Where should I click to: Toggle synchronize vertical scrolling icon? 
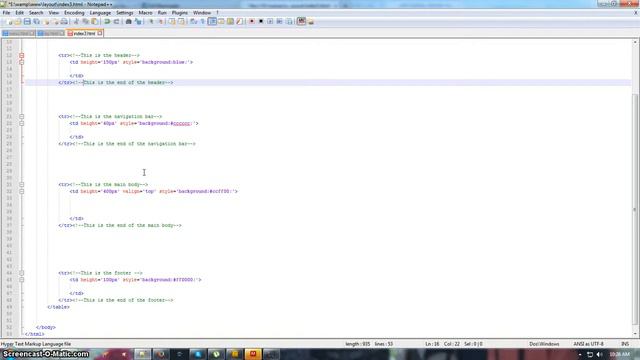point(172,22)
